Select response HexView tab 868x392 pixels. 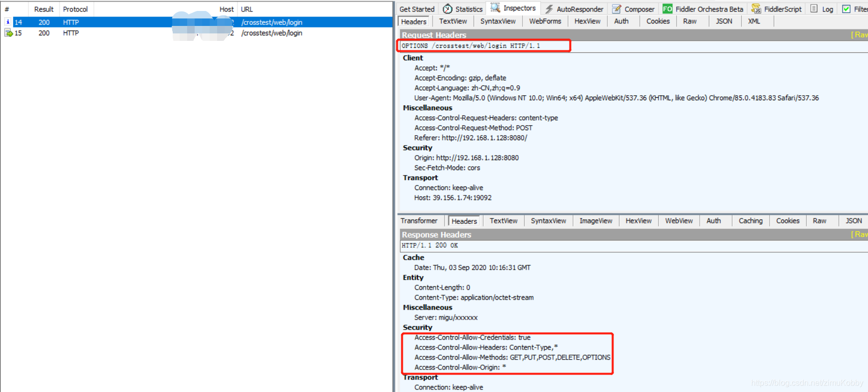pos(638,220)
